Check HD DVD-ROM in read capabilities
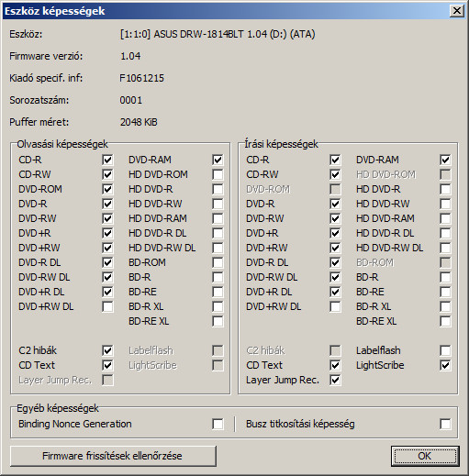Screen dimensions: 469x476 (218, 174)
